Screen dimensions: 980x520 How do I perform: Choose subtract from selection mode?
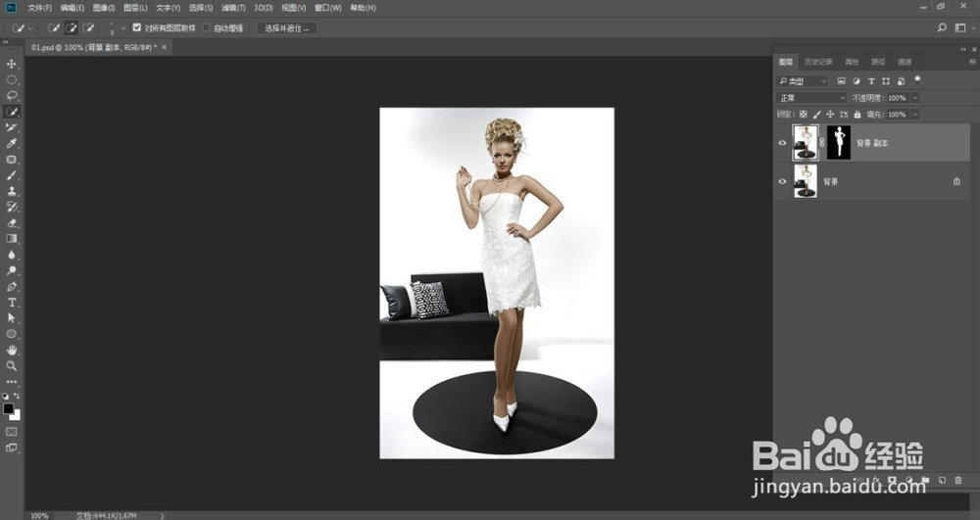click(89, 27)
